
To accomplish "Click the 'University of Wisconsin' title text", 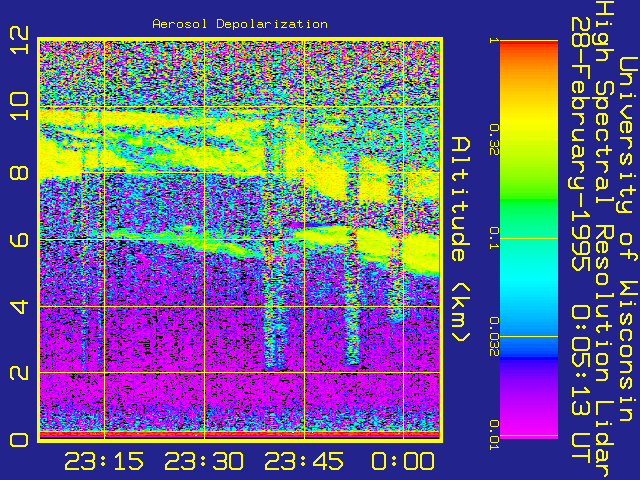I will [x=627, y=239].
